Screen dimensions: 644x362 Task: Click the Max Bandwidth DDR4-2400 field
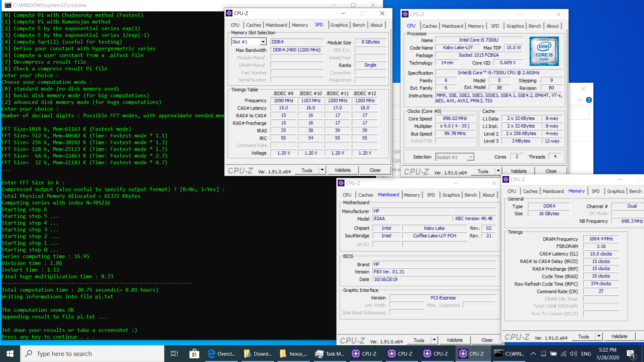point(297,50)
